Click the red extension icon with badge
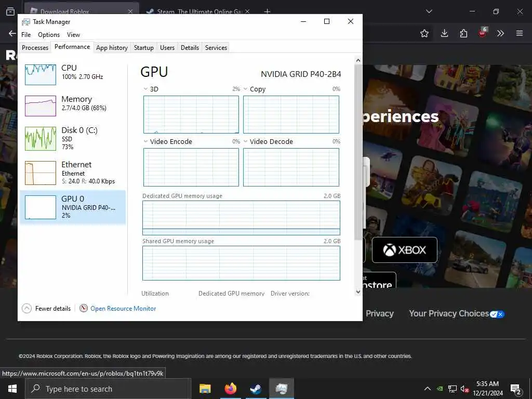532x399 pixels. [x=483, y=33]
